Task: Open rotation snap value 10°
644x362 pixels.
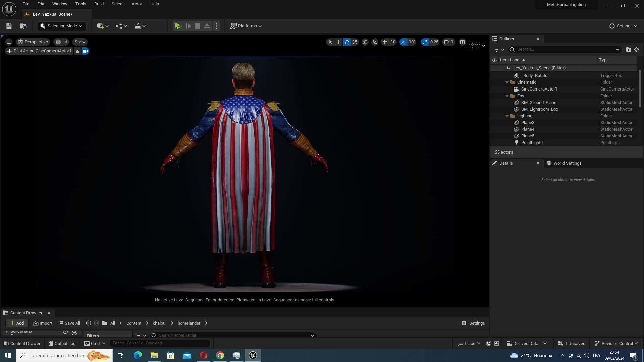Action: [412, 42]
